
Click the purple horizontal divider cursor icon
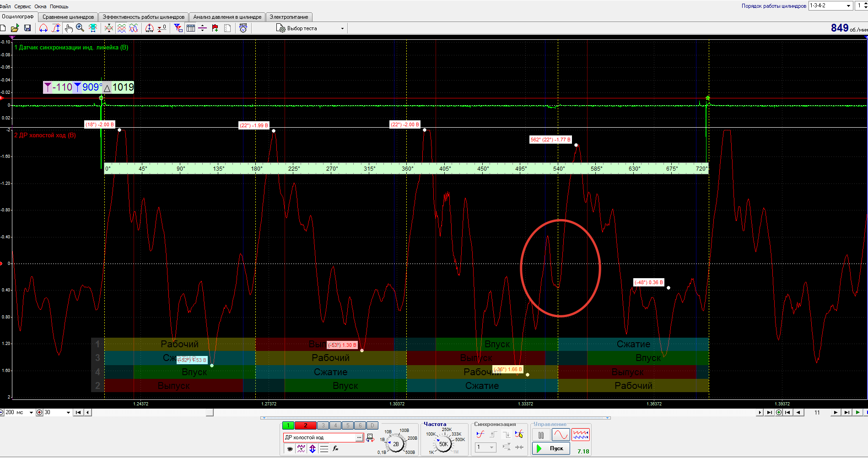(203, 28)
